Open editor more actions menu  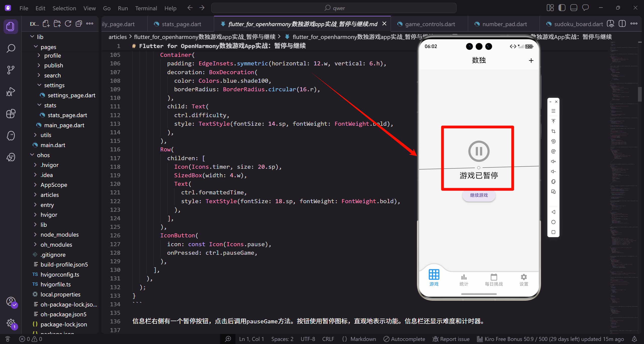pos(634,24)
